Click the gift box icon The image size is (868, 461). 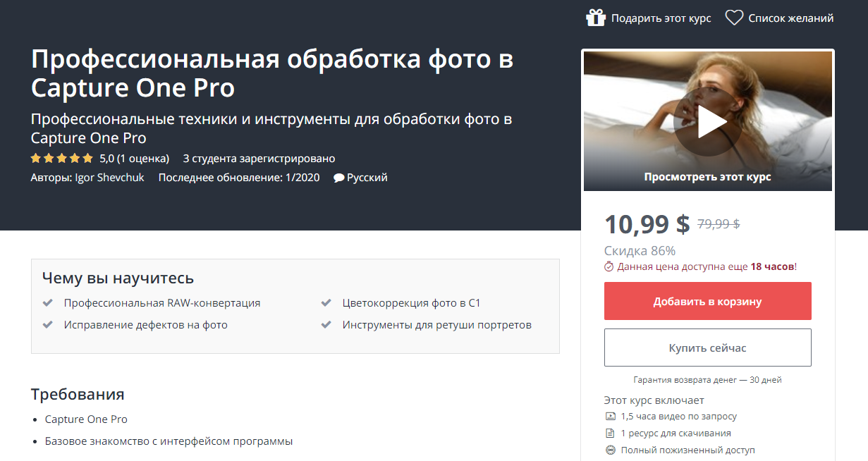[596, 18]
